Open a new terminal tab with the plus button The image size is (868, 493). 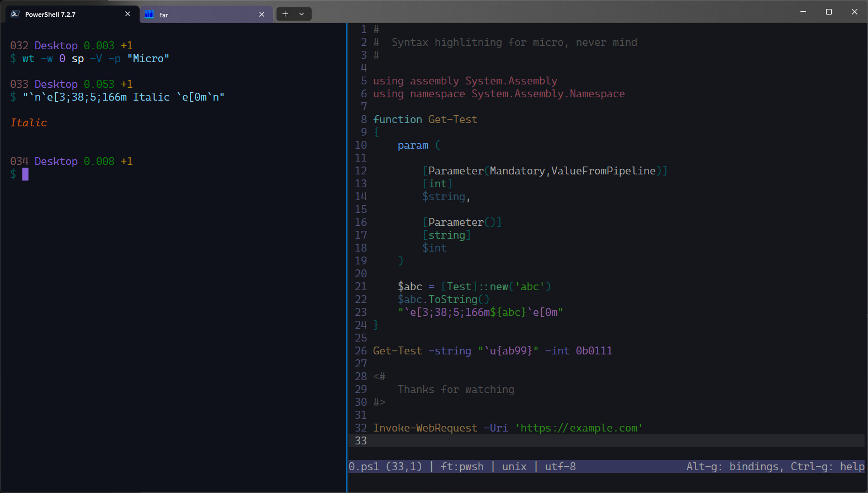pos(285,13)
